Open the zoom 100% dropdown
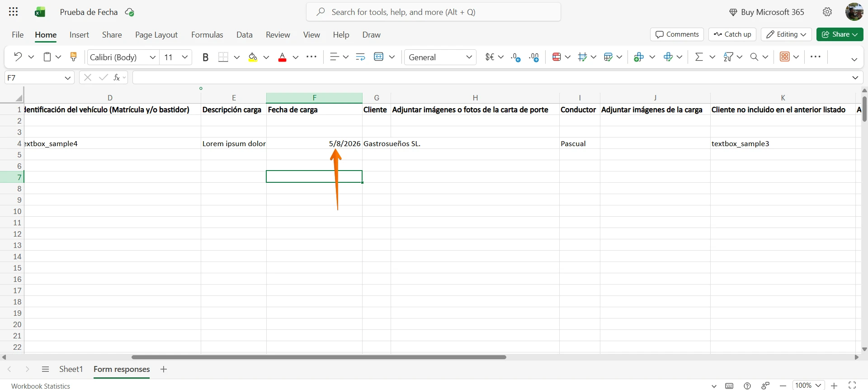The image size is (868, 390). pyautogui.click(x=808, y=385)
